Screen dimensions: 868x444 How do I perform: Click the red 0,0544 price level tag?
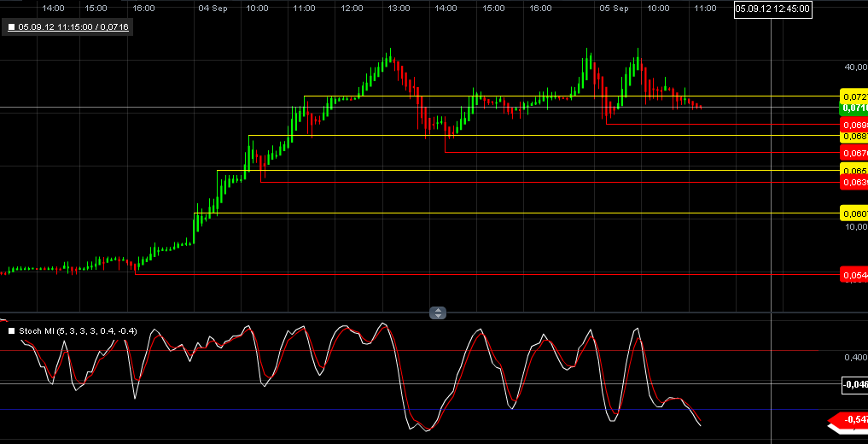854,276
